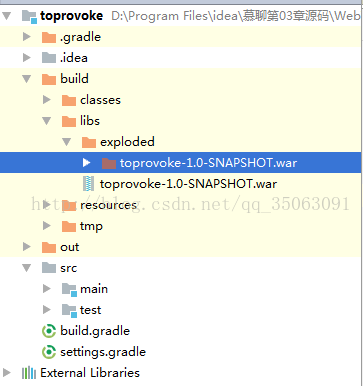
Task: Select the test label
Action: [90, 310]
